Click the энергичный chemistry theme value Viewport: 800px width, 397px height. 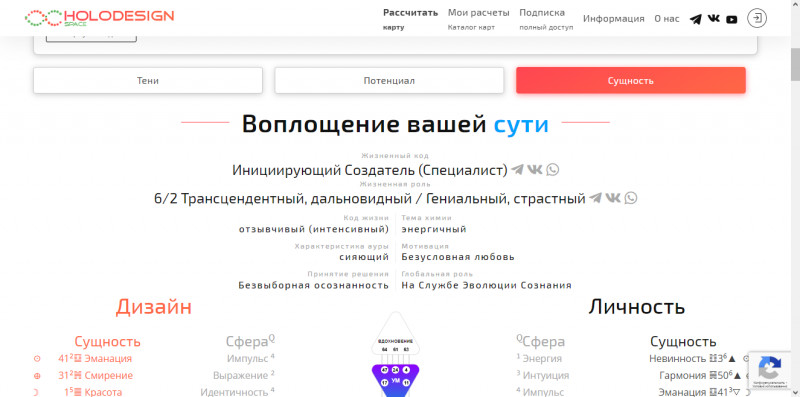(434, 229)
